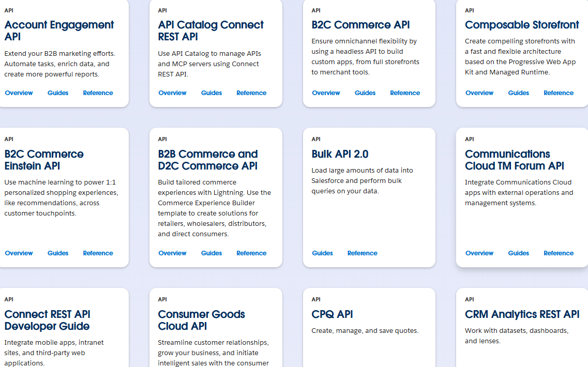This screenshot has width=588, height=367.
Task: Click Connect REST API Developer Guide title
Action: click(x=47, y=320)
